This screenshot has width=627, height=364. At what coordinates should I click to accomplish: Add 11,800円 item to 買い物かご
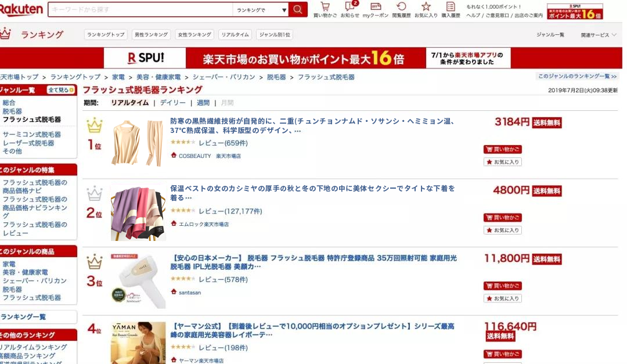[x=503, y=286]
